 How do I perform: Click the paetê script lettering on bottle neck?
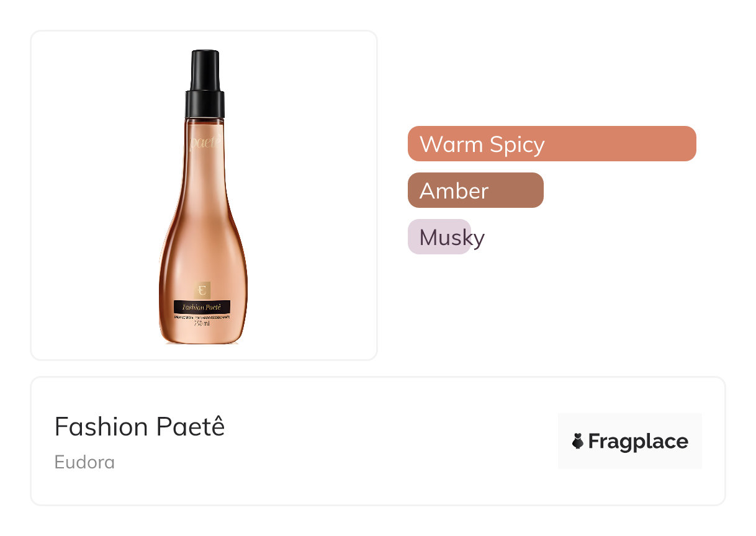point(205,143)
